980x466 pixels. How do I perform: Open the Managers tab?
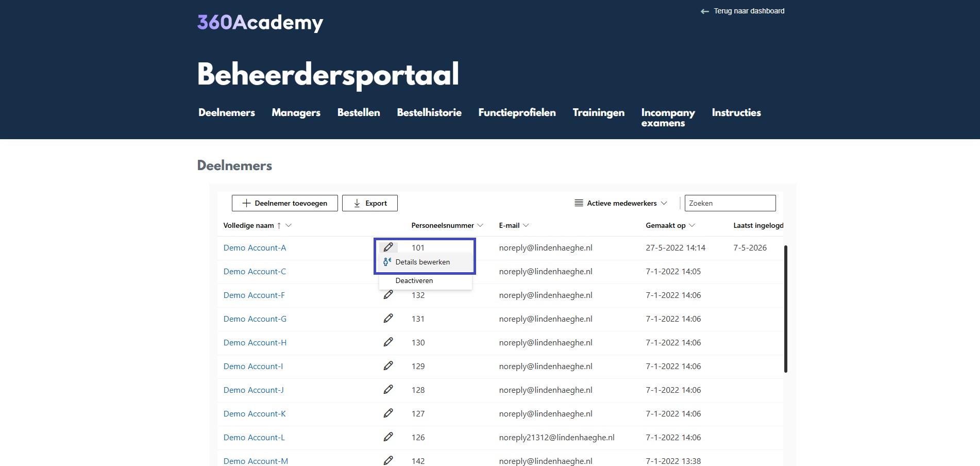point(296,112)
